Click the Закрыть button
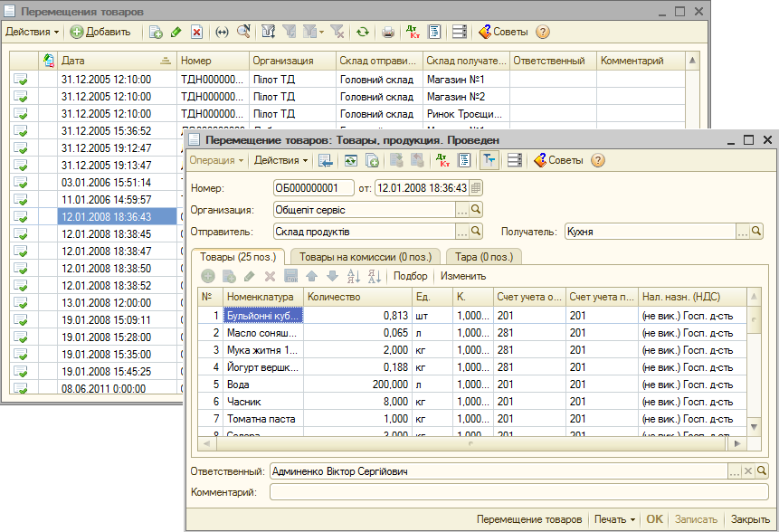 pyautogui.click(x=750, y=519)
